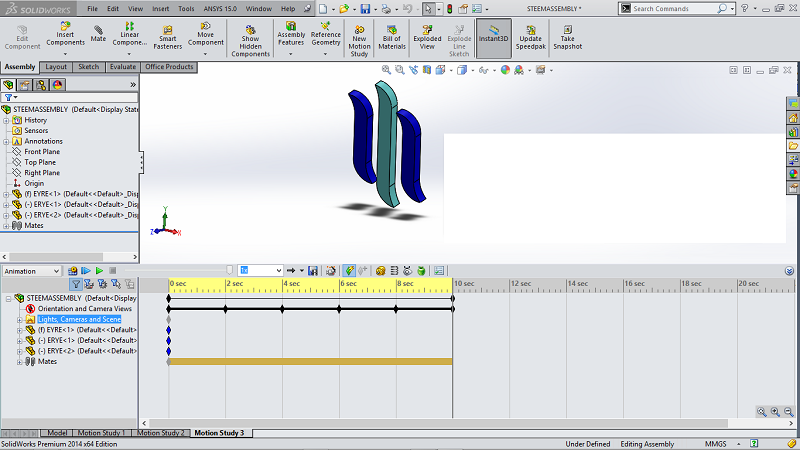This screenshot has width=800, height=450.
Task: Click MMGS units in status bar
Action: pyautogui.click(x=715, y=444)
